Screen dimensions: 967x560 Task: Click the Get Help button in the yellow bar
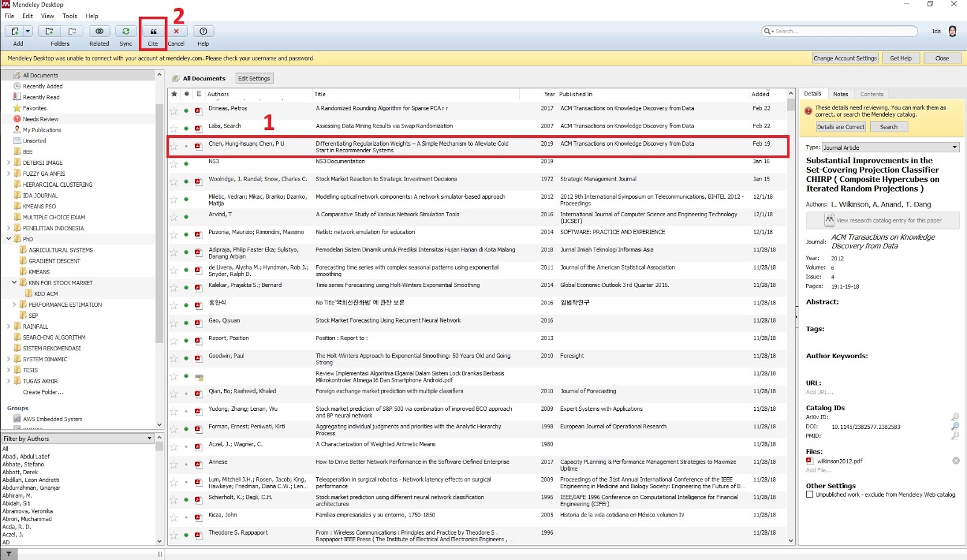tap(901, 59)
